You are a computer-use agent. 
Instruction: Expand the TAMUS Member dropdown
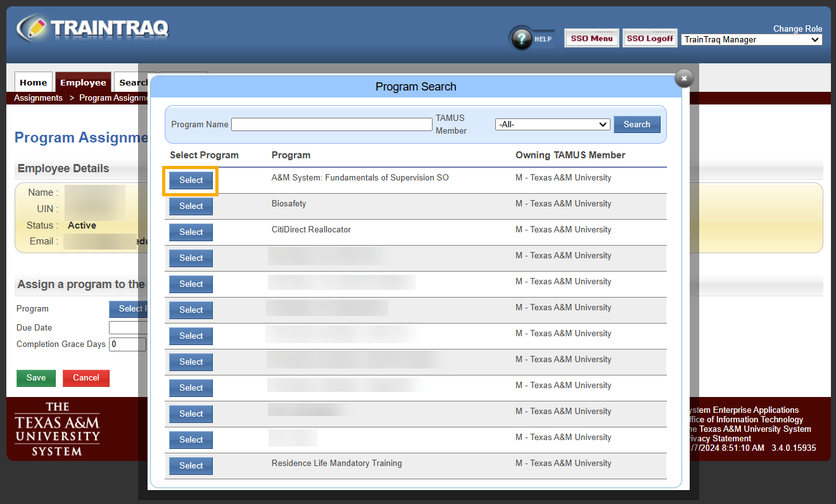coord(552,125)
